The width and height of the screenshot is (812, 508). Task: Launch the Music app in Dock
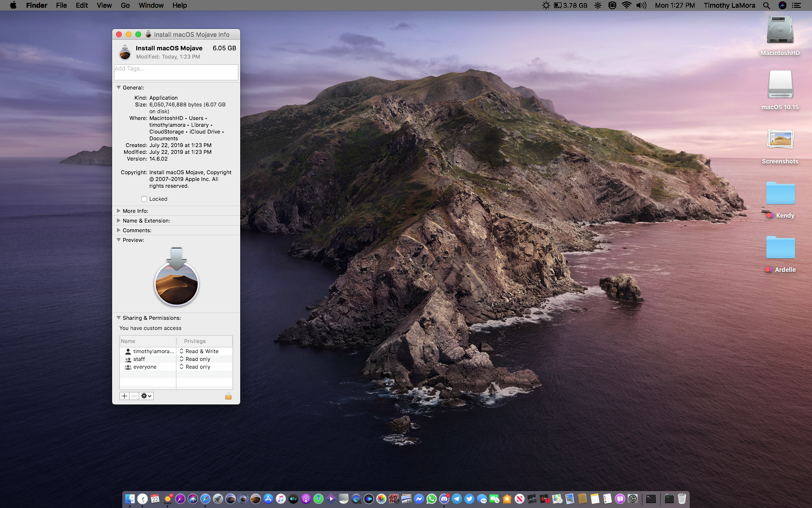tap(280, 499)
